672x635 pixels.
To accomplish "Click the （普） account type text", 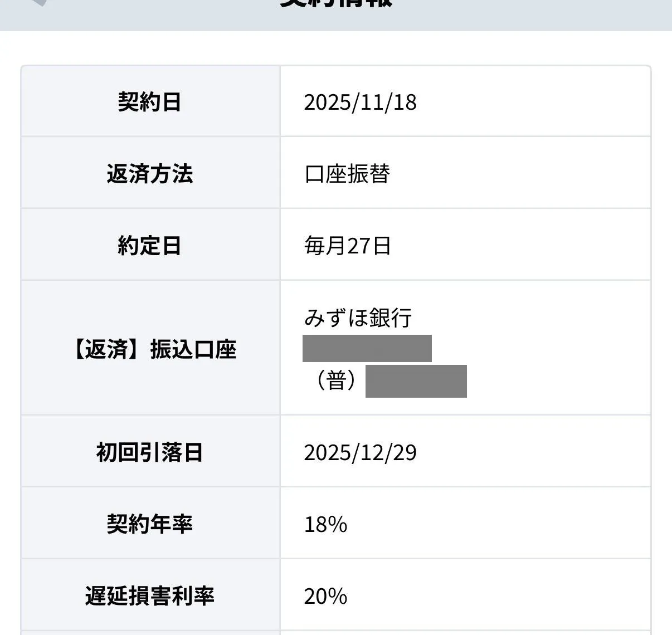I will click(x=335, y=381).
